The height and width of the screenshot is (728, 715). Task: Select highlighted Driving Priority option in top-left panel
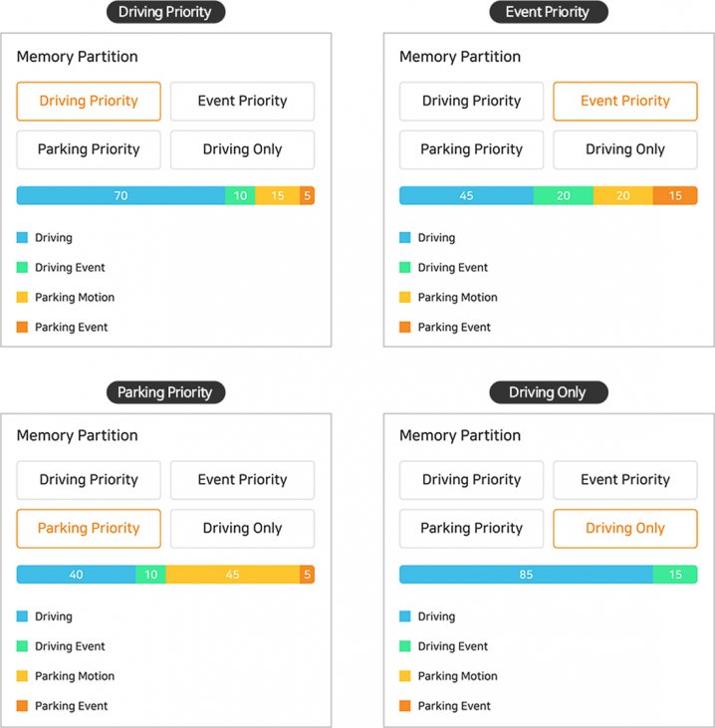(89, 101)
